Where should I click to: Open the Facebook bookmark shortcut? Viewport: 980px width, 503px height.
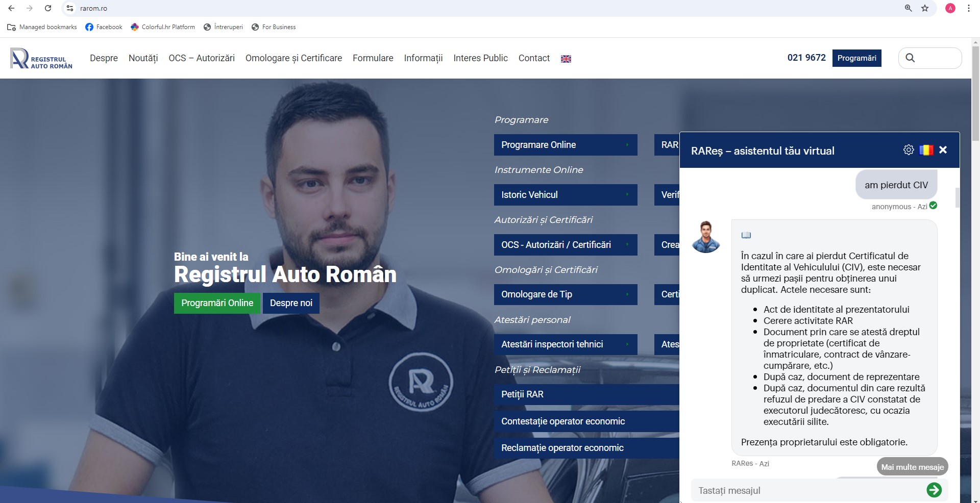[104, 27]
